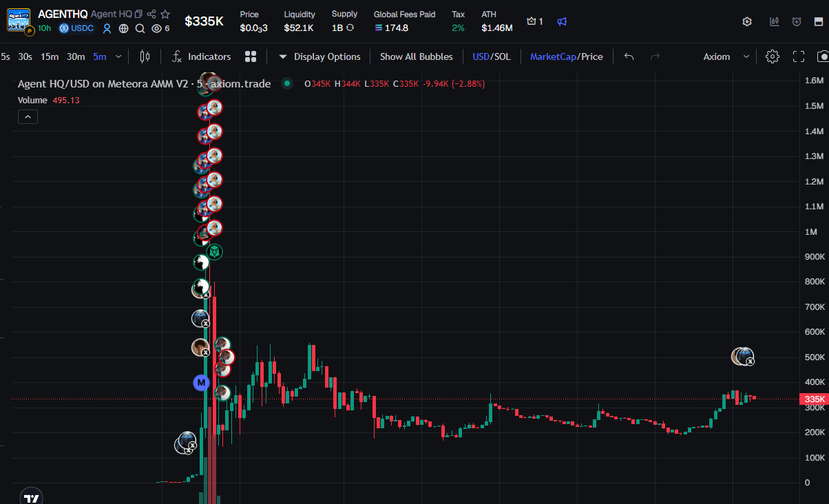Open the hexagonal settings icon in header
Screen dimensions: 829x504
pyautogui.click(x=747, y=21)
